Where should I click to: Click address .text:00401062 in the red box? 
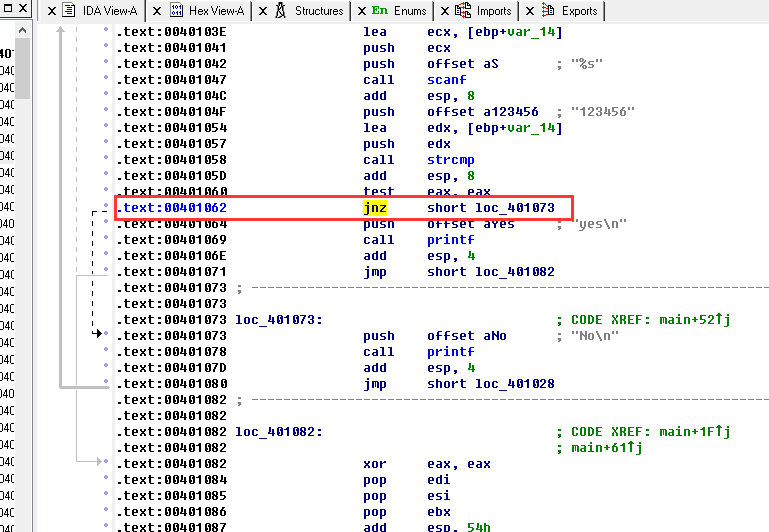point(171,208)
